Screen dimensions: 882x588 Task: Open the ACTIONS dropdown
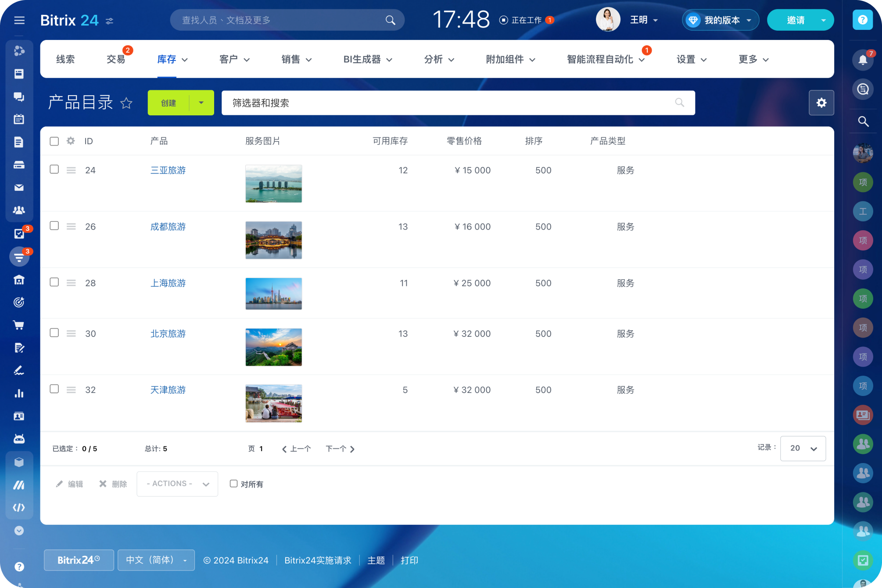click(177, 484)
